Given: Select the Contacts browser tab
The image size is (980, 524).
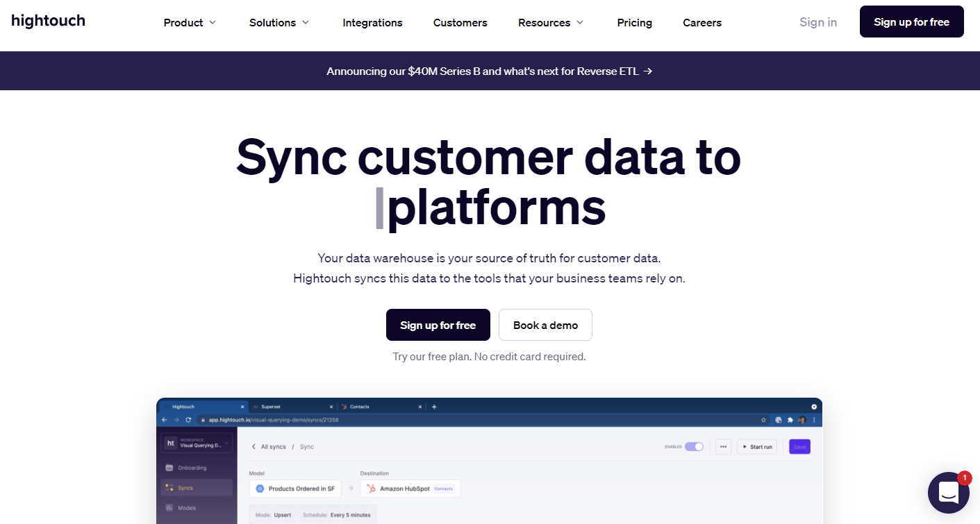Looking at the screenshot, I should click(359, 407).
